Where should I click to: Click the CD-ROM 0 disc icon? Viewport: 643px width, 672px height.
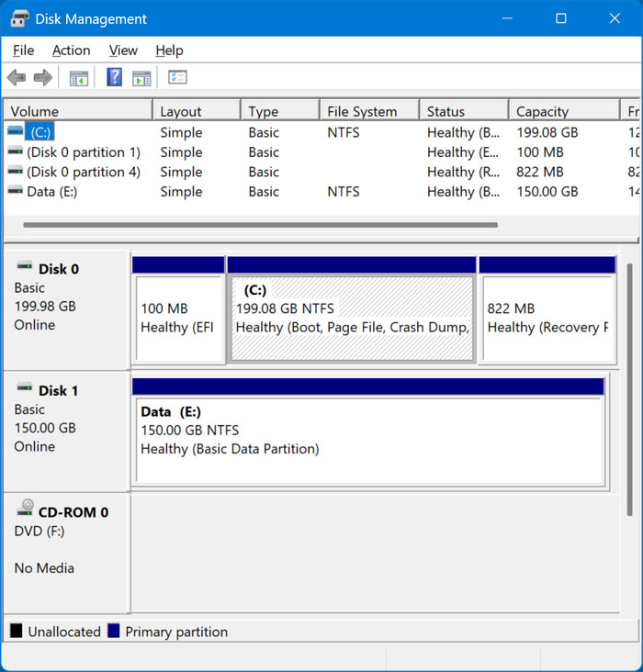click(26, 508)
